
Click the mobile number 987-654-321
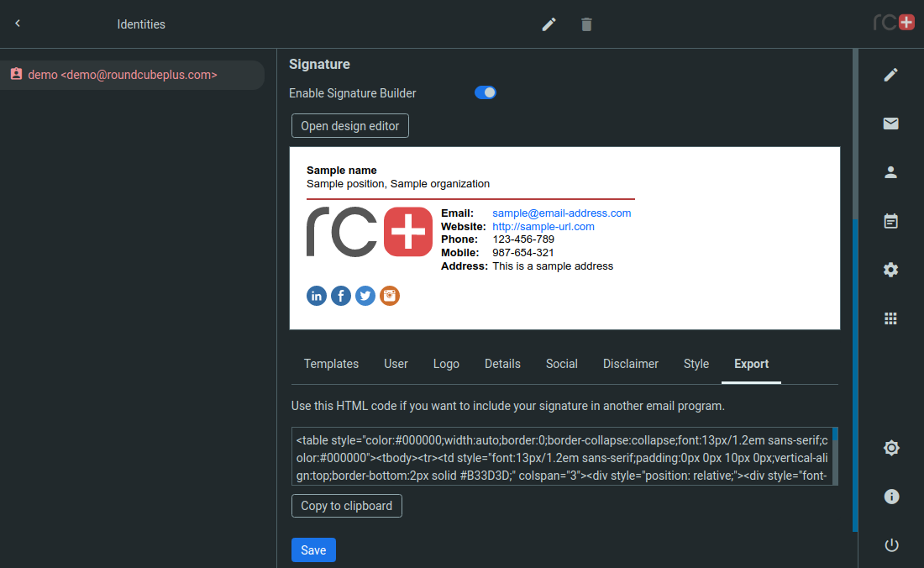click(523, 253)
